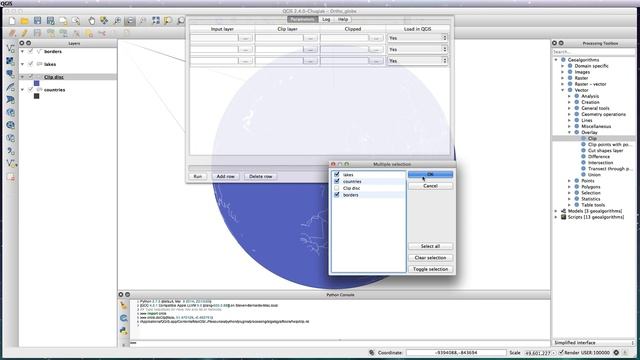Click CRS status icon in status bar

point(616,352)
